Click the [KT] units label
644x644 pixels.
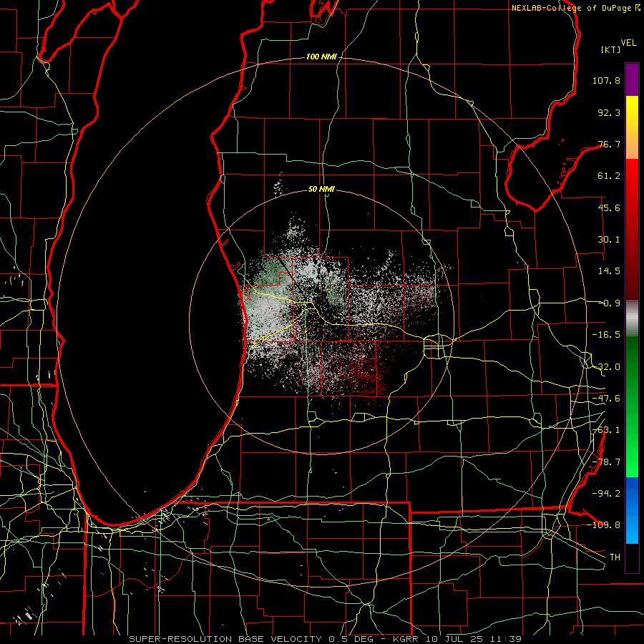610,49
